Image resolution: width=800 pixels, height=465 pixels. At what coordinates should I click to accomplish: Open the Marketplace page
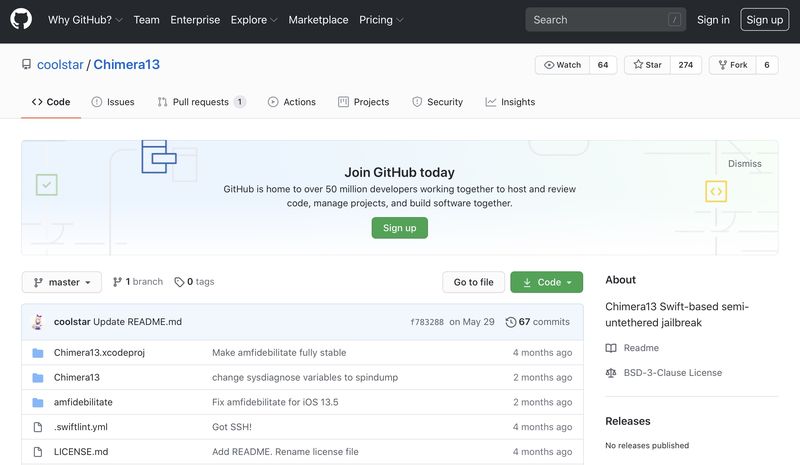pyautogui.click(x=318, y=20)
